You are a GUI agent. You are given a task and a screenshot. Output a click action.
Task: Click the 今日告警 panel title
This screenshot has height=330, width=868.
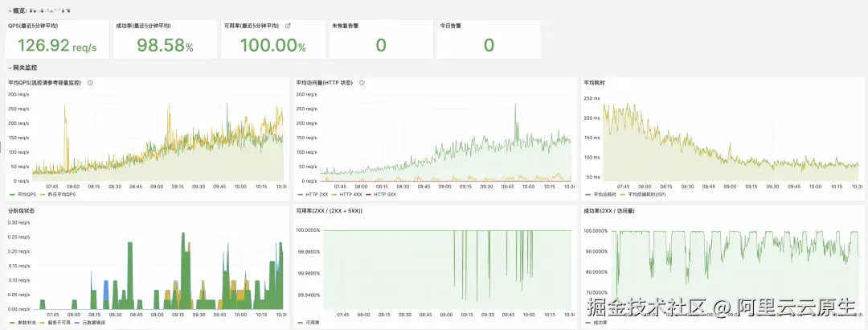[x=450, y=26]
